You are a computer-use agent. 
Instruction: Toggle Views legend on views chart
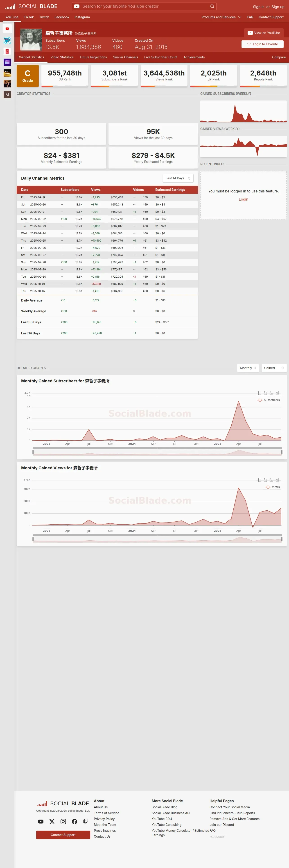(273, 487)
